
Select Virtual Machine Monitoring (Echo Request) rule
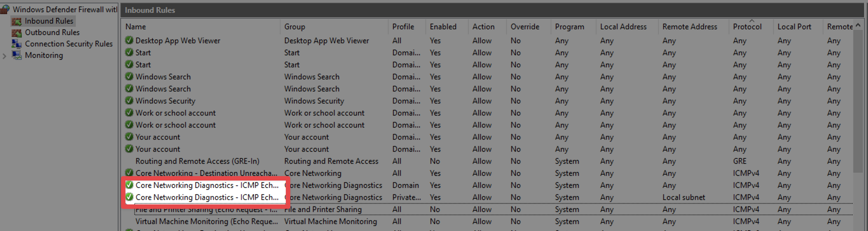[207, 221]
